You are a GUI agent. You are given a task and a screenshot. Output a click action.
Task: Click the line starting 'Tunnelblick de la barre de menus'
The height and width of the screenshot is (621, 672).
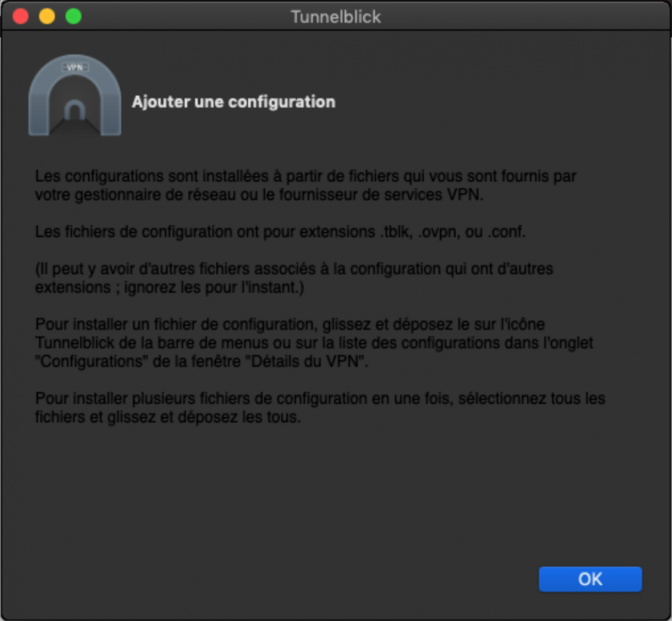(x=314, y=343)
